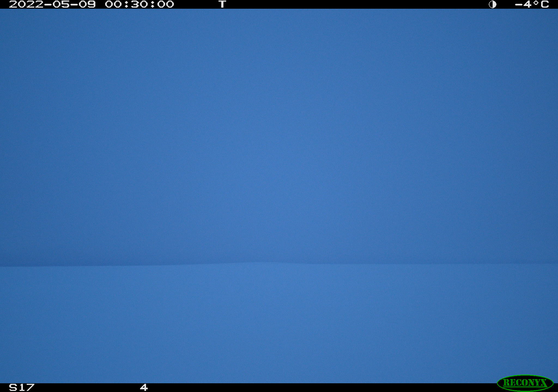
Task: Click the day digits 09 in the date
Action: pyautogui.click(x=87, y=4)
